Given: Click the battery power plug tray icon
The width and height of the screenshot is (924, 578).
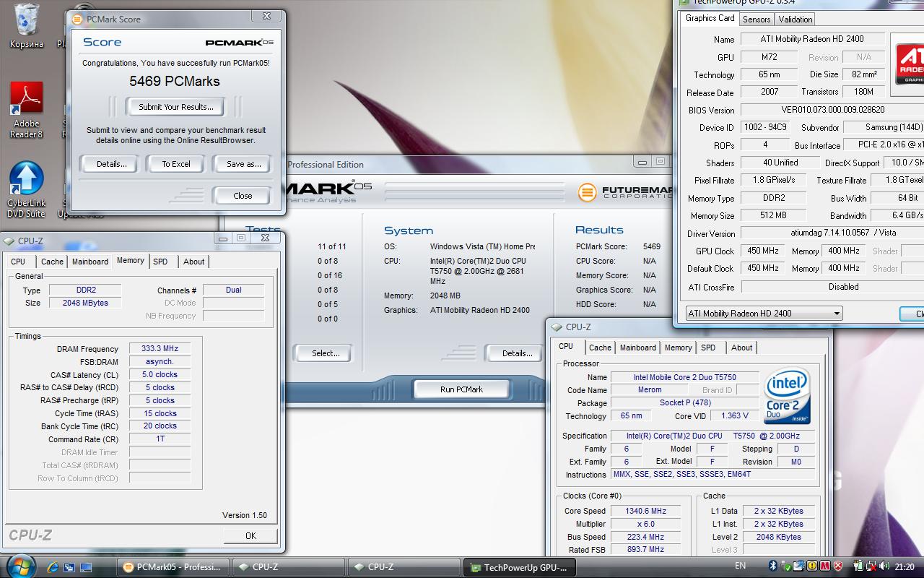Looking at the screenshot, I should coord(858,566).
